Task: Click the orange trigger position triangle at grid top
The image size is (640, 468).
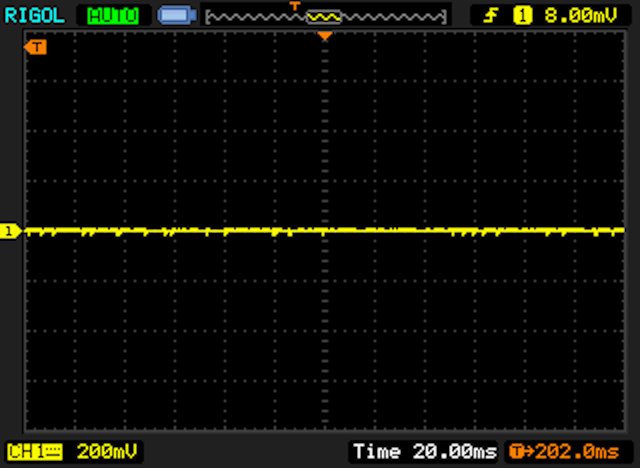Action: coord(325,36)
